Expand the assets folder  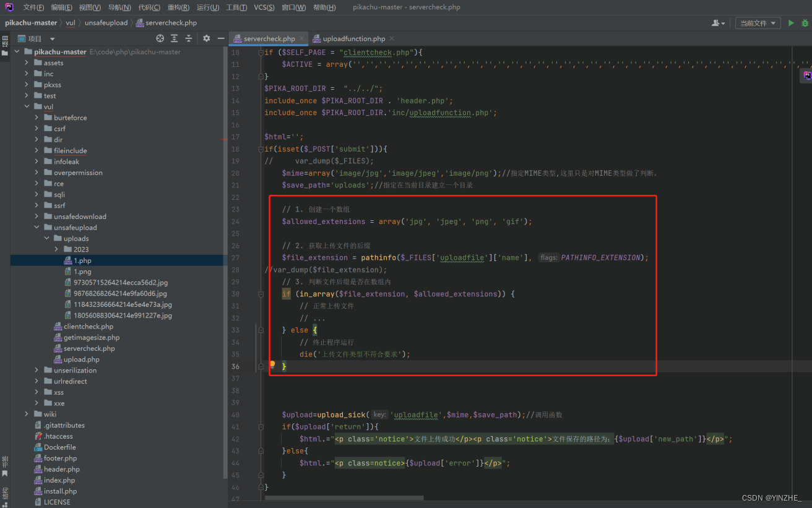pos(27,62)
